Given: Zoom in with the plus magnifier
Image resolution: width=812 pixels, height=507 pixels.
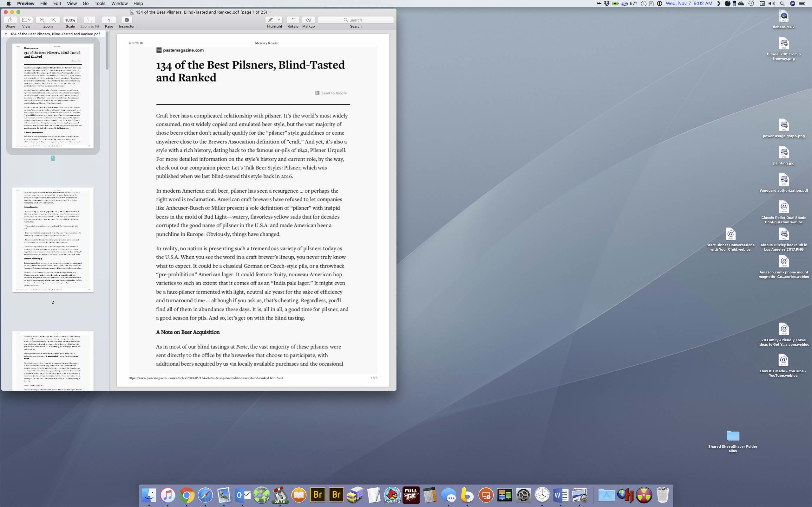Looking at the screenshot, I should coord(54,20).
